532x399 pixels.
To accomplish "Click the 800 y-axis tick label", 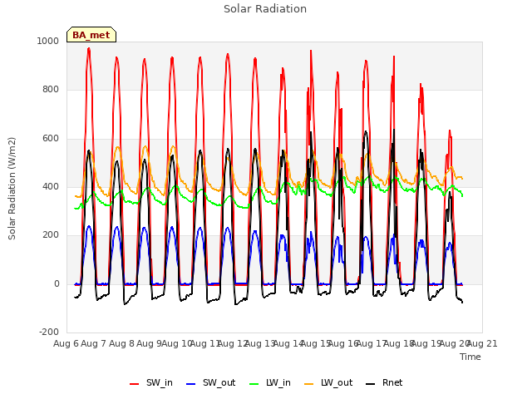I will [x=51, y=90].
